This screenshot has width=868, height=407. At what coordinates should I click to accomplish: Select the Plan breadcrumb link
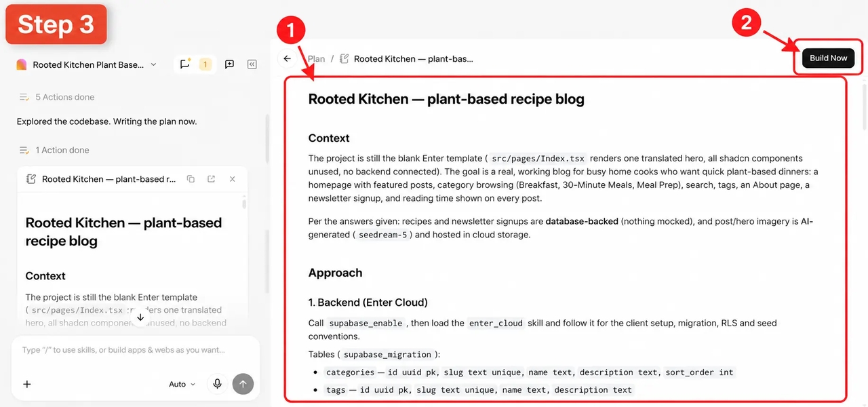(316, 59)
